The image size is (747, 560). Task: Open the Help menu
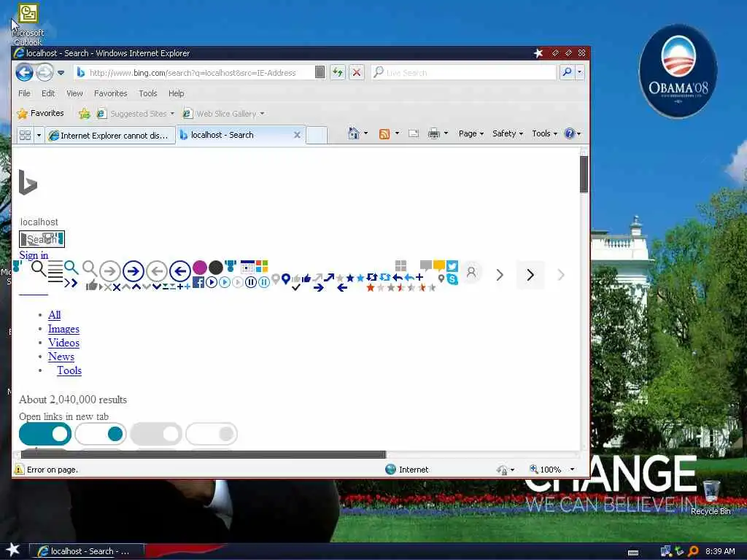(176, 93)
